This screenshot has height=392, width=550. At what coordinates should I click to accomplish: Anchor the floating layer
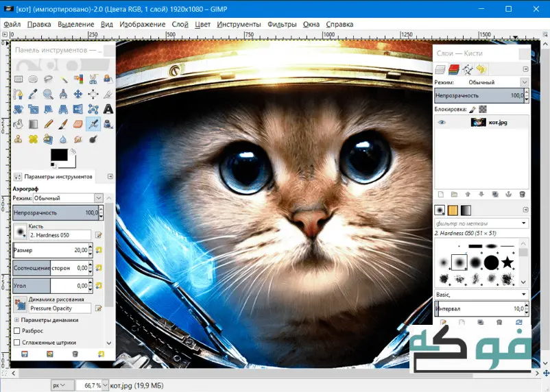click(509, 194)
